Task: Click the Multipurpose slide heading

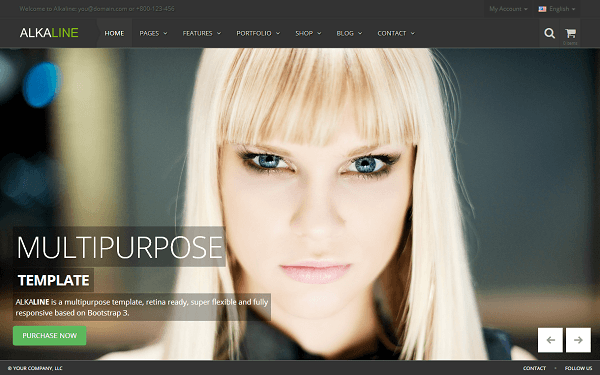Action: point(119,247)
